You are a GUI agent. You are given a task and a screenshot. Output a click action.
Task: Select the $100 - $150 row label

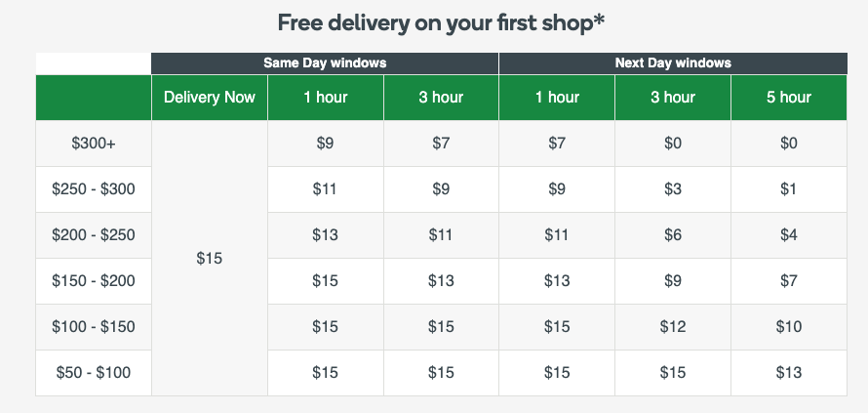point(94,327)
